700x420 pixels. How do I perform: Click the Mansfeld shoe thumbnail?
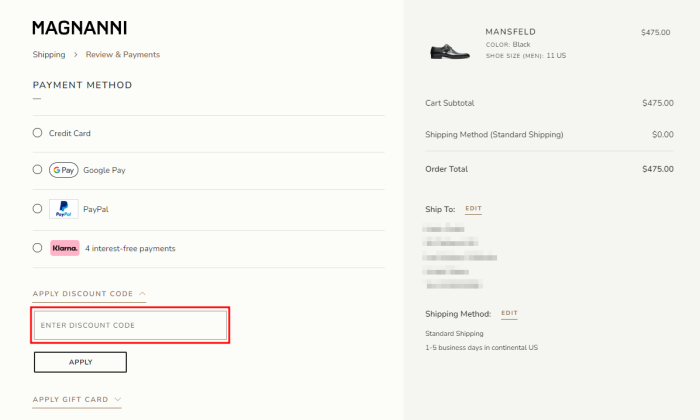point(449,50)
